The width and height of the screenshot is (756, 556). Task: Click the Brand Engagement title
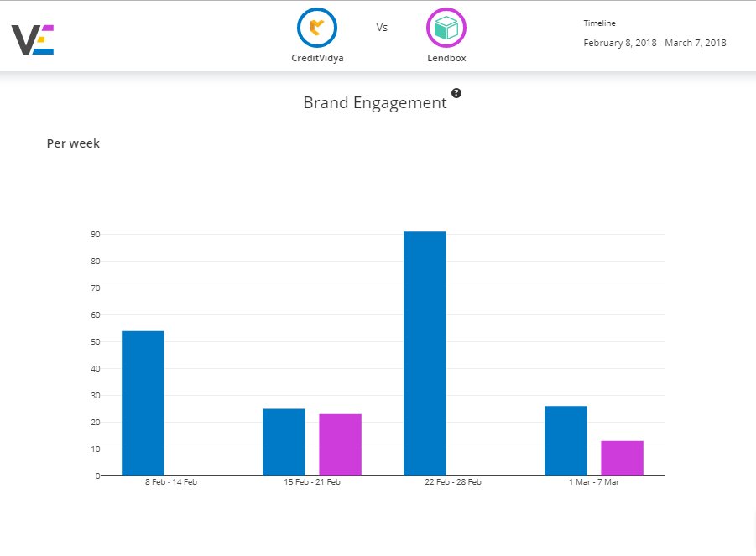pyautogui.click(x=375, y=102)
